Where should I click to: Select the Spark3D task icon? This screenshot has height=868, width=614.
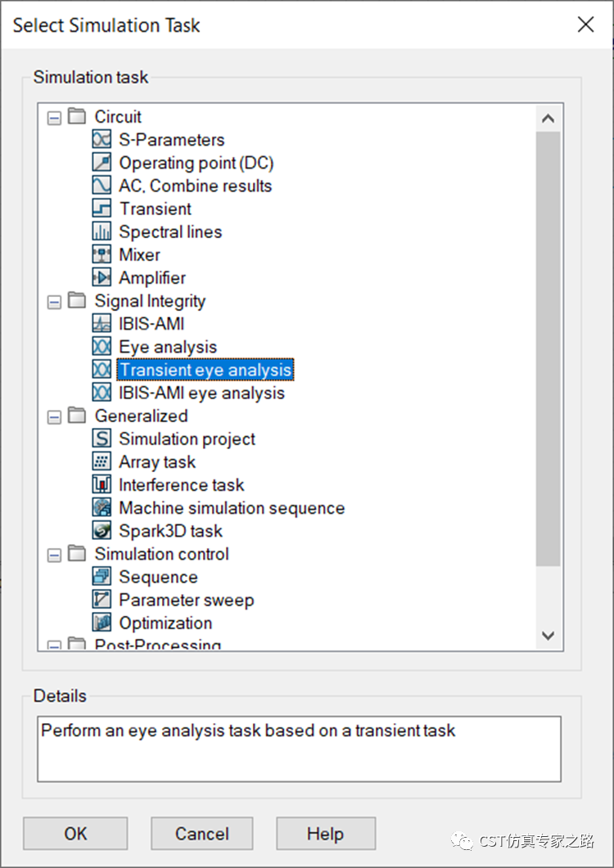click(x=102, y=530)
